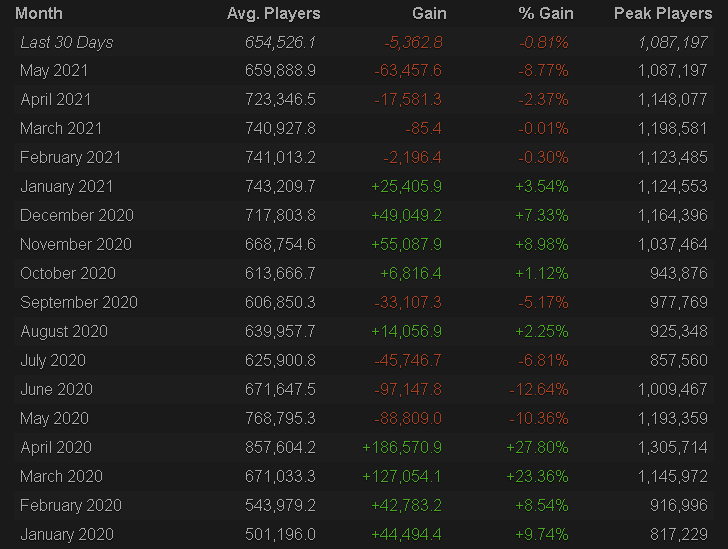Click the December 2020 month cell
The height and width of the screenshot is (549, 728).
point(77,216)
